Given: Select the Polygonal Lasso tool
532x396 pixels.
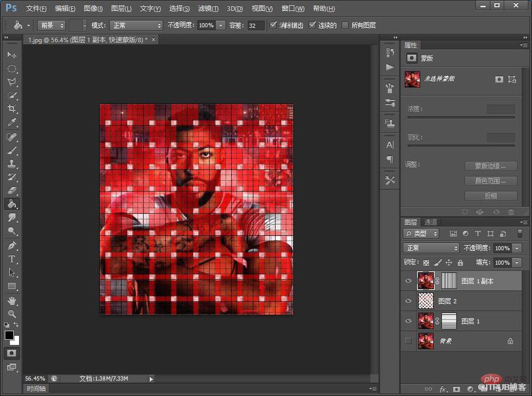Looking at the screenshot, I should [x=11, y=82].
